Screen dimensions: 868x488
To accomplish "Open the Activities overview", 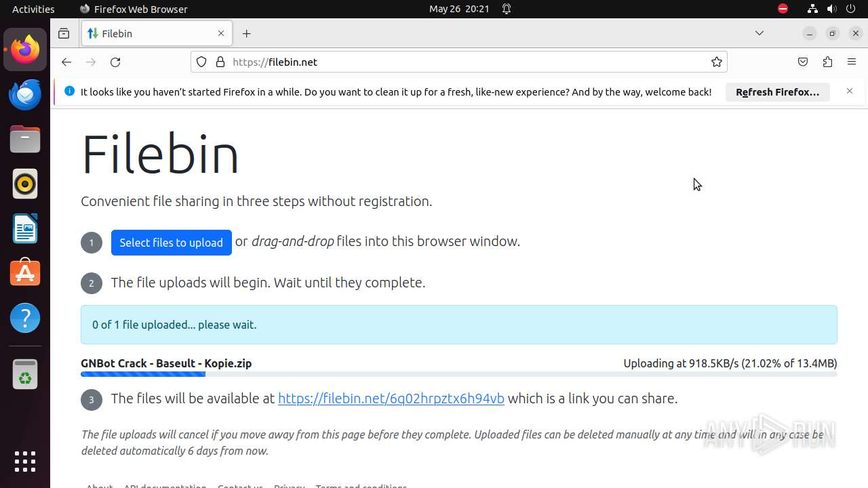I will point(33,9).
